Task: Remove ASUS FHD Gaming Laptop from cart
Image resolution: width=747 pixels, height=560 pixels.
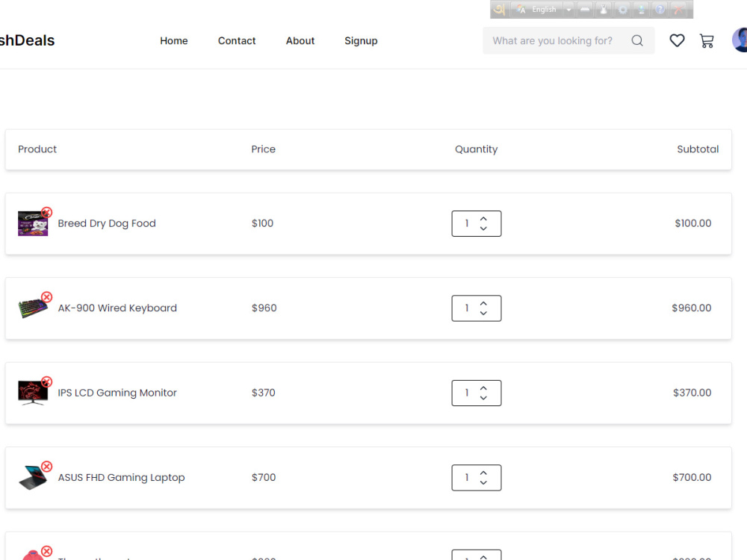Action: tap(46, 467)
